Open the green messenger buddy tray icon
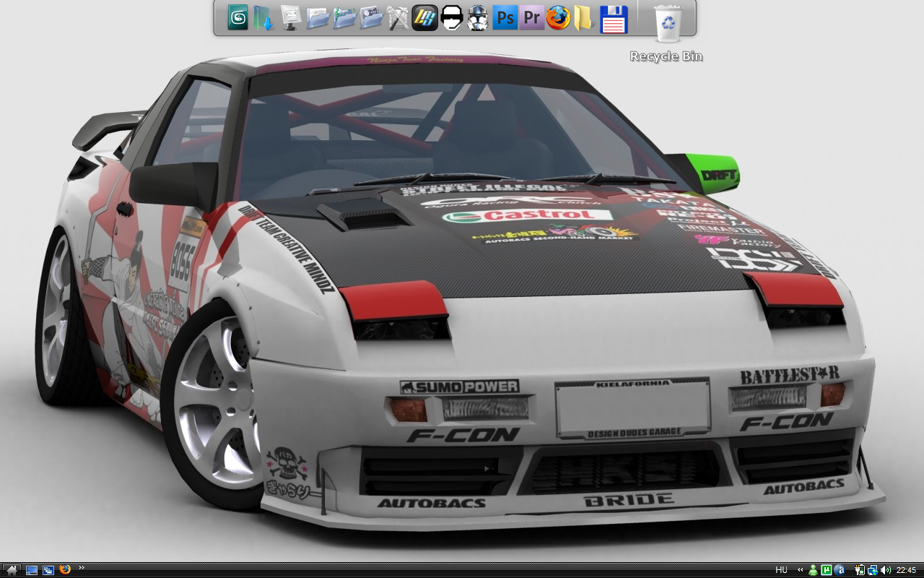 tap(814, 570)
